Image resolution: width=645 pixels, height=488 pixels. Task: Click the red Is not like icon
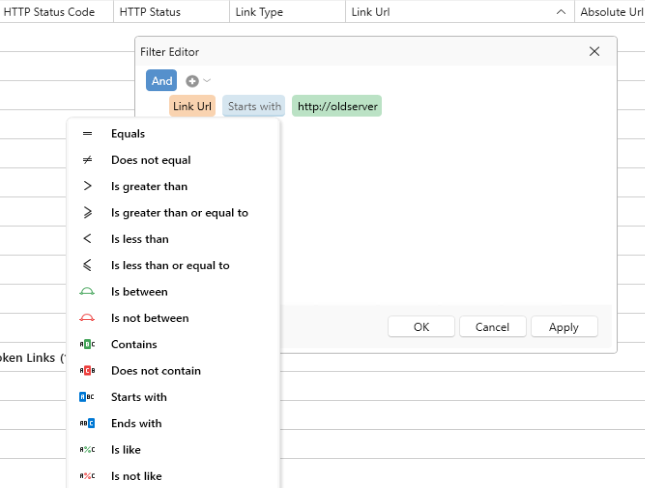click(x=87, y=476)
